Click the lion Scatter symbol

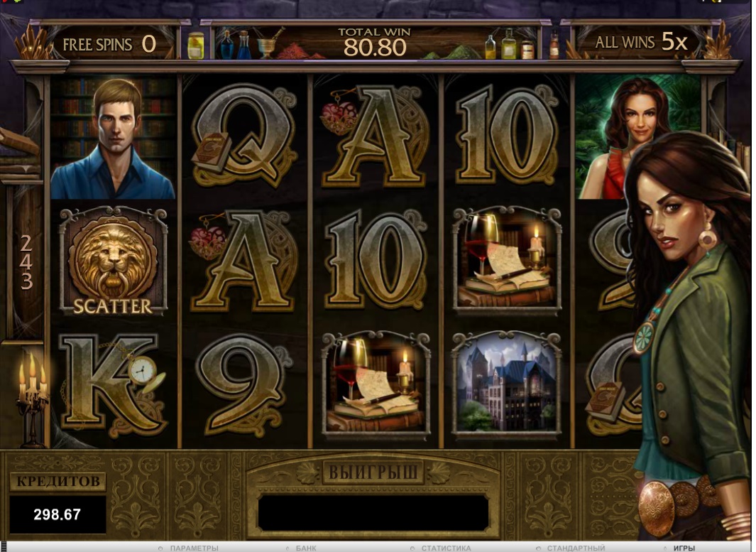(x=114, y=261)
